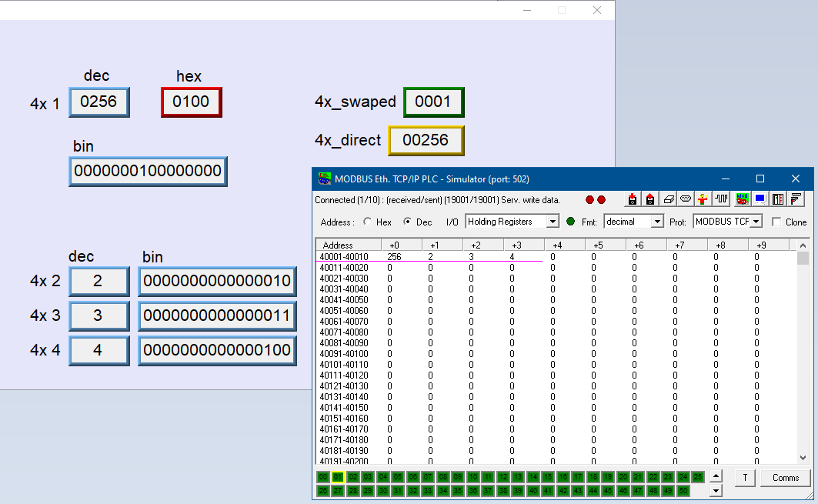
Task: Select station 38 box
Action: [503, 490]
